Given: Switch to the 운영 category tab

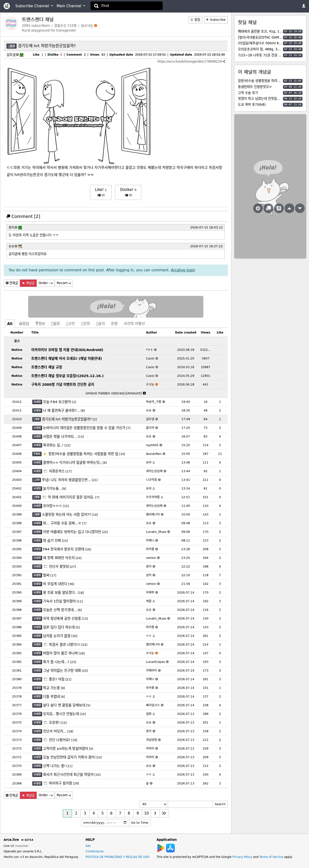Looking at the screenshot, I should [114, 323].
